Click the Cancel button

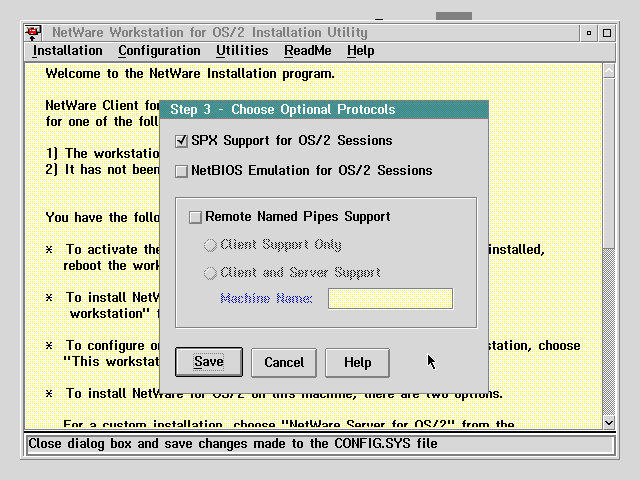pyautogui.click(x=284, y=362)
